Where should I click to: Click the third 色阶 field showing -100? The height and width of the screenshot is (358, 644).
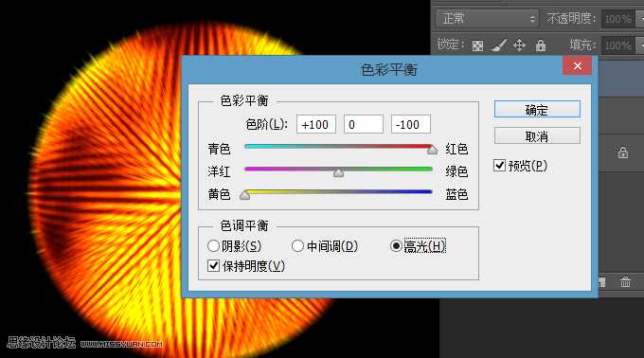(x=411, y=124)
